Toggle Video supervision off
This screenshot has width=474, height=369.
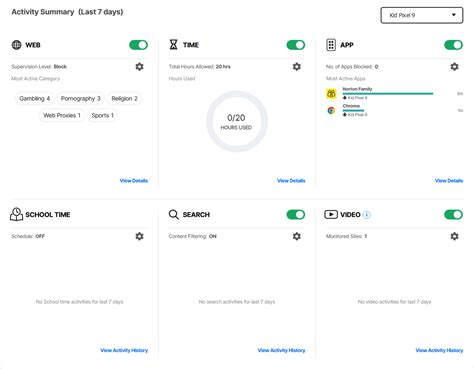pos(453,215)
